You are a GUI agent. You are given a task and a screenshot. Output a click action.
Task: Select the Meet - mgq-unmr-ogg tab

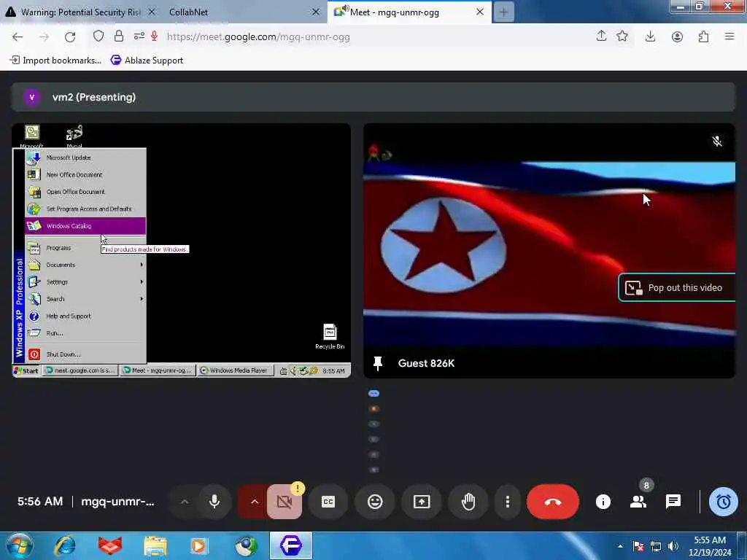click(395, 12)
